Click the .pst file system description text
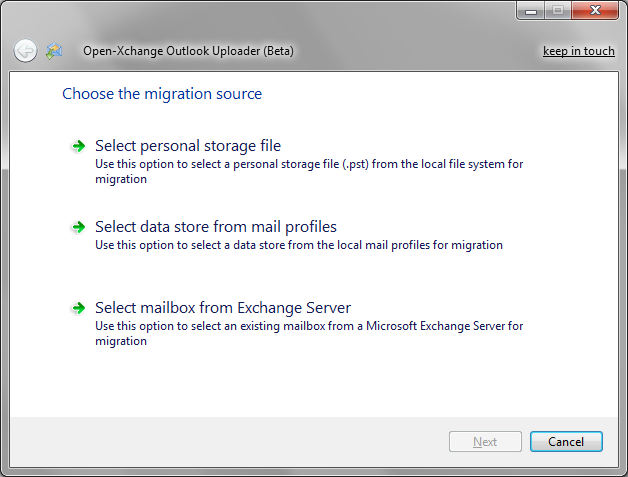Screen dimensions: 628x477 (x=309, y=171)
